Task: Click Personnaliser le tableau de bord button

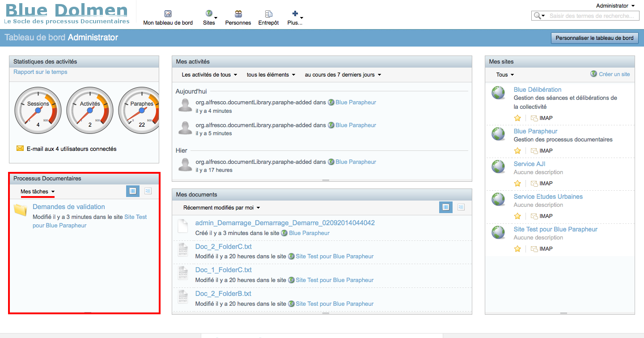Action: point(594,38)
